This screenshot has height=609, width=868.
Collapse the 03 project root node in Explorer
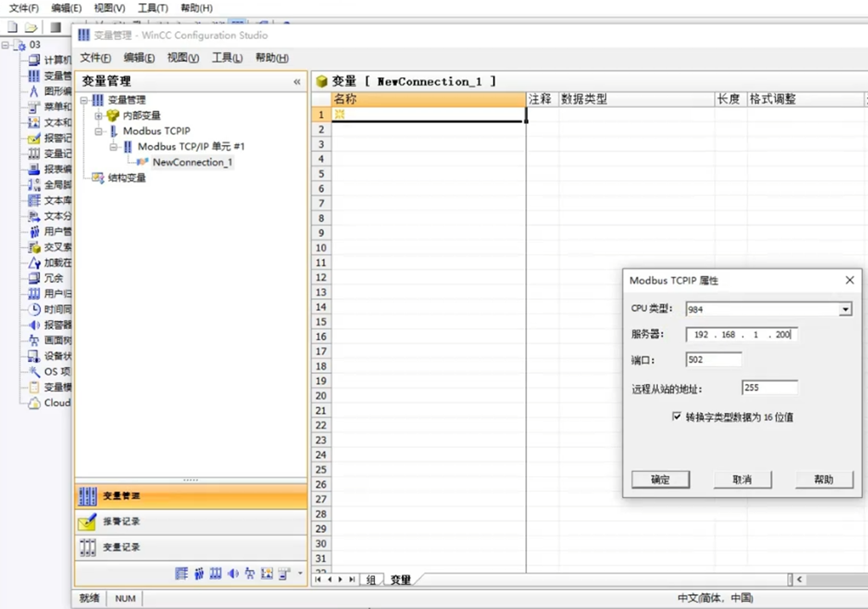[5, 45]
